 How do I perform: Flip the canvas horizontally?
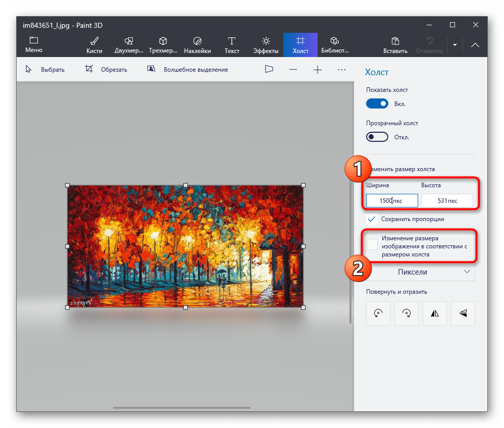point(435,313)
